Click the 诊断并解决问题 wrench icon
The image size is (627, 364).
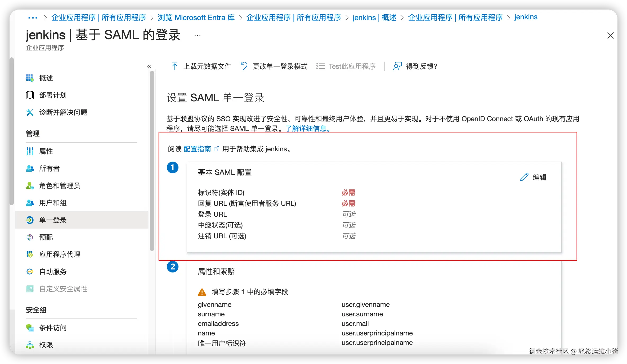pos(30,112)
